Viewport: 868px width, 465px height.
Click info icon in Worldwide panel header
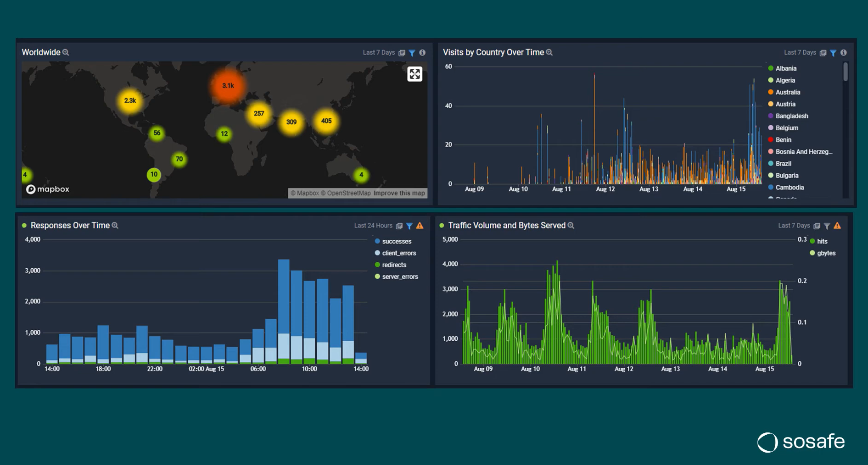tap(422, 53)
